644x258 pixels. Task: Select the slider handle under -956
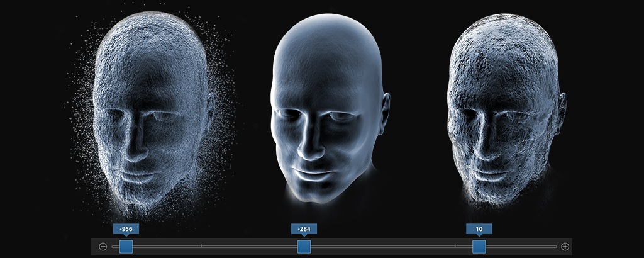pos(126,246)
